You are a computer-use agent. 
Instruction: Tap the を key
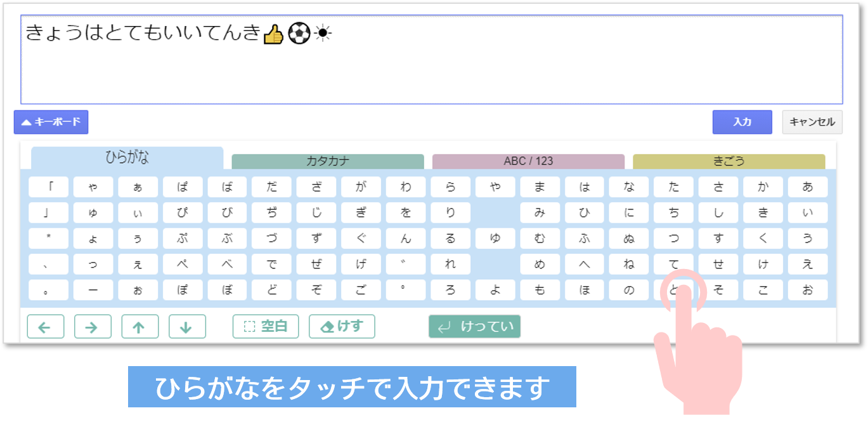click(x=406, y=213)
